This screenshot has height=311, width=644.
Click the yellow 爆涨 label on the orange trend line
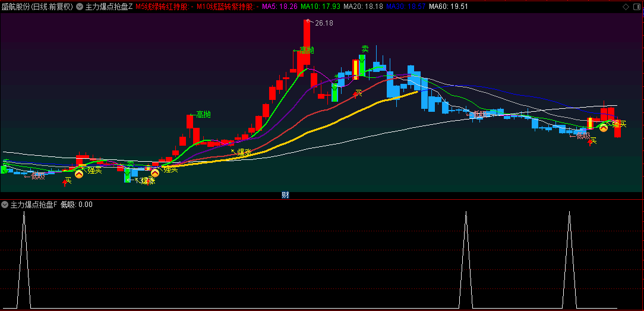244,152
